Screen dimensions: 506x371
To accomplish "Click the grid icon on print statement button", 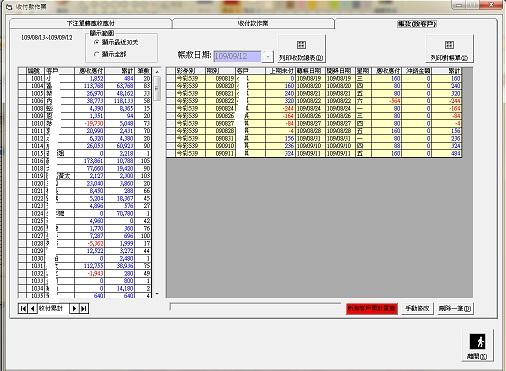I will point(449,45).
